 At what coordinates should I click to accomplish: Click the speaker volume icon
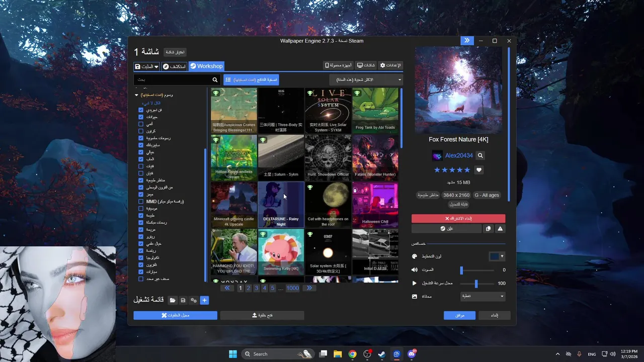[415, 270]
